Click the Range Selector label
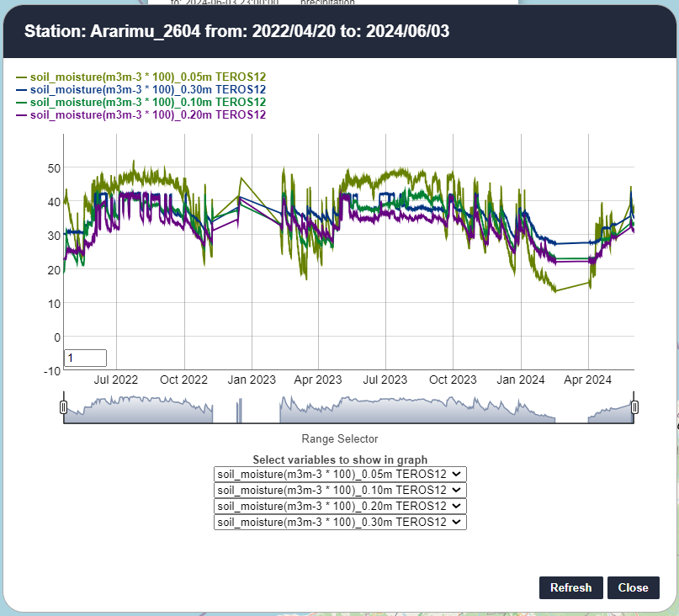 pos(340,438)
